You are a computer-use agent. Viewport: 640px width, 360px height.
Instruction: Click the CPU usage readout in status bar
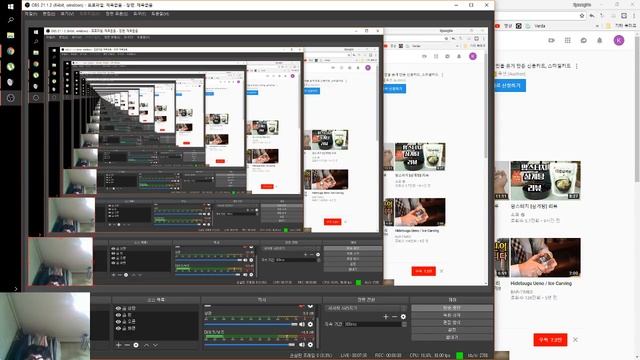click(430, 356)
